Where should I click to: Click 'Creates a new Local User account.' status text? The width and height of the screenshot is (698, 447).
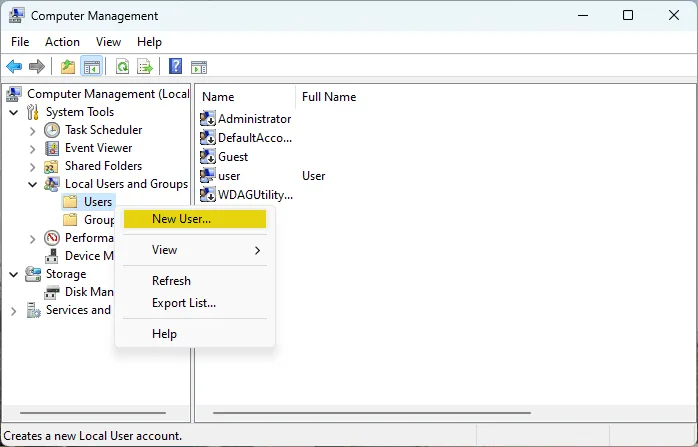point(93,436)
